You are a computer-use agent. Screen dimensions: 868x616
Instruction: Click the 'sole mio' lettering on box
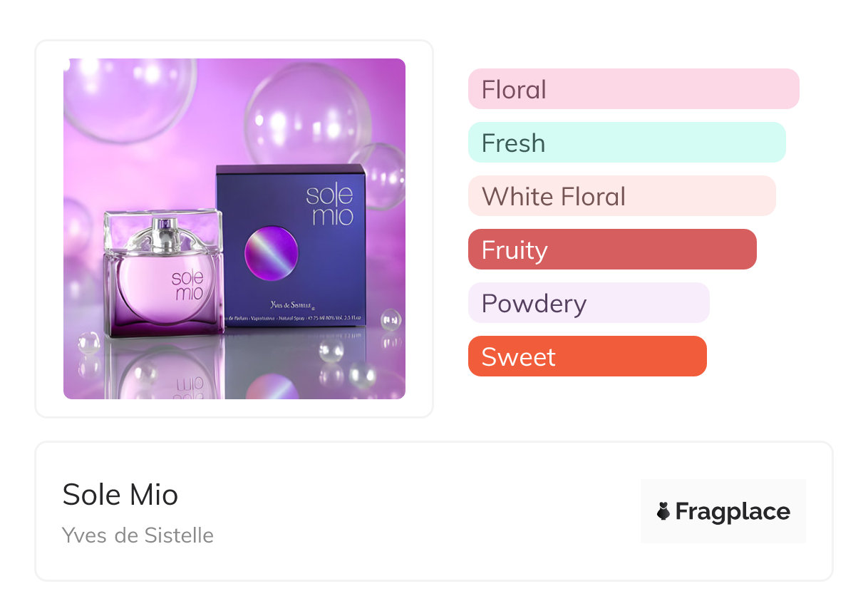click(x=330, y=205)
